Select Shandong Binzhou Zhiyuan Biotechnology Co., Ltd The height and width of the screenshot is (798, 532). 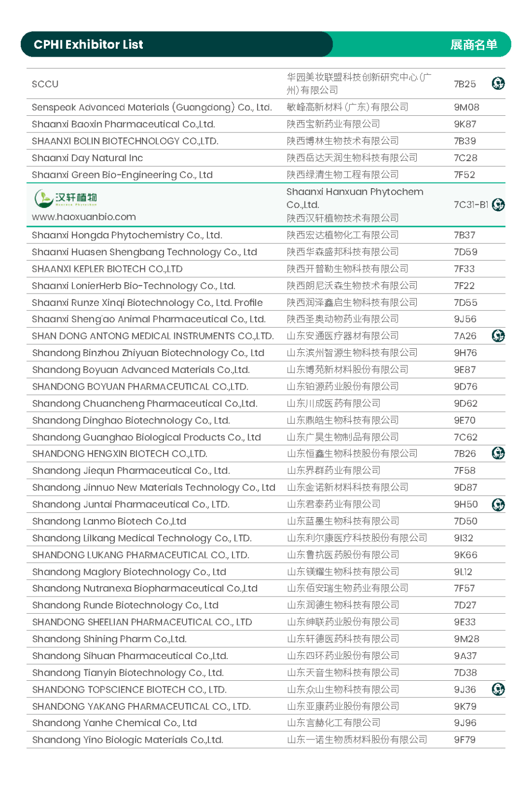(148, 353)
